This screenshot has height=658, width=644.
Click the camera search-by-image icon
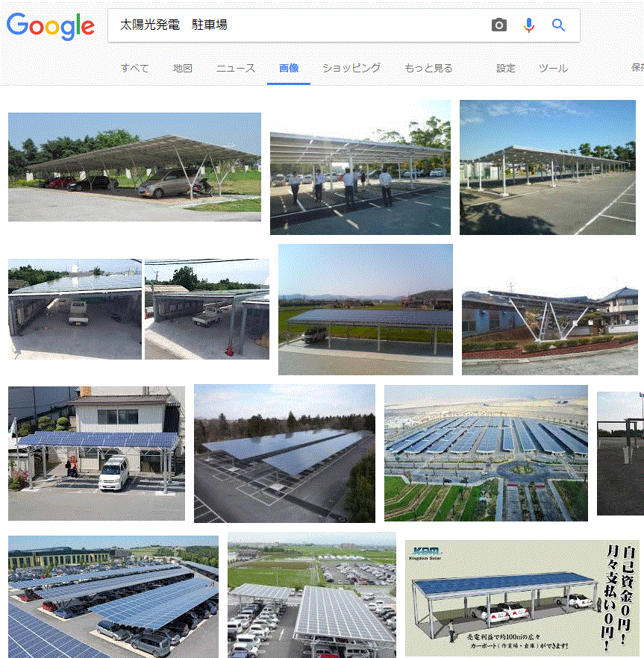pyautogui.click(x=498, y=25)
